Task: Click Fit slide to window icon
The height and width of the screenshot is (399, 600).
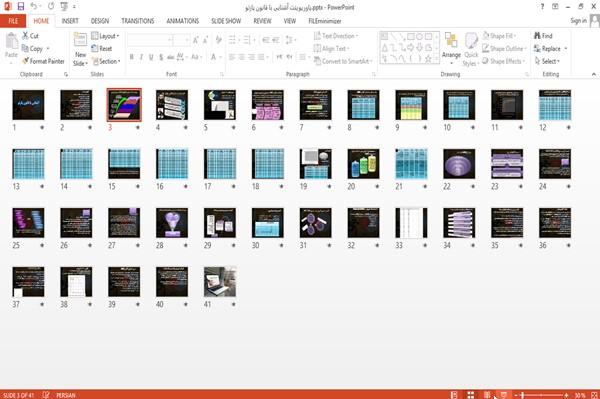Action: pyautogui.click(x=594, y=395)
